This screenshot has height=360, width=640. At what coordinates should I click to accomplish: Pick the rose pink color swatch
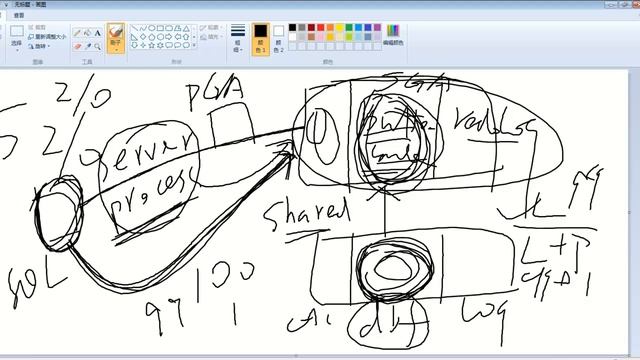point(320,37)
